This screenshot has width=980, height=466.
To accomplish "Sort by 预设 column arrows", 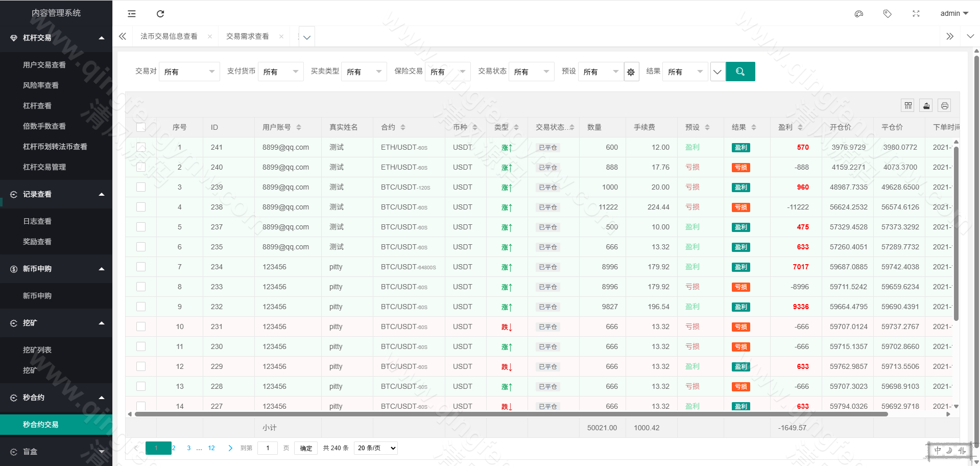I will (x=707, y=127).
